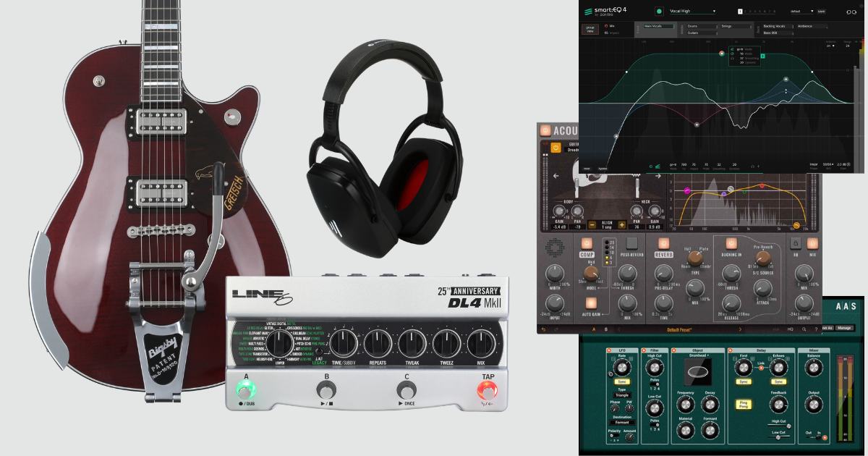Click the reset button in smart:EQ 4
The image size is (868, 456).
[x=587, y=169]
